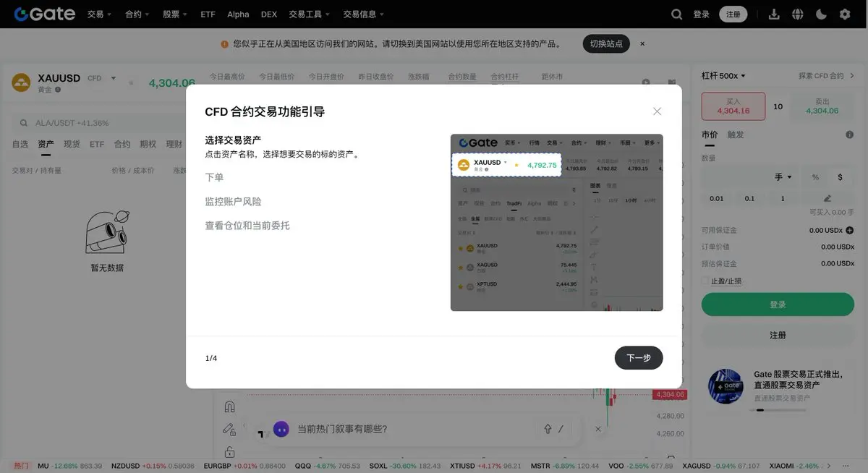Select 市价 order type tab

coord(710,135)
